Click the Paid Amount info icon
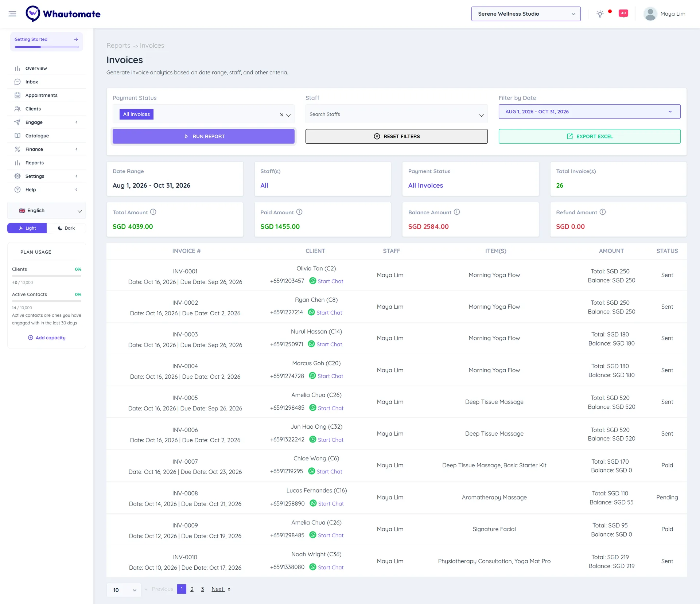This screenshot has width=700, height=604. pyautogui.click(x=299, y=212)
